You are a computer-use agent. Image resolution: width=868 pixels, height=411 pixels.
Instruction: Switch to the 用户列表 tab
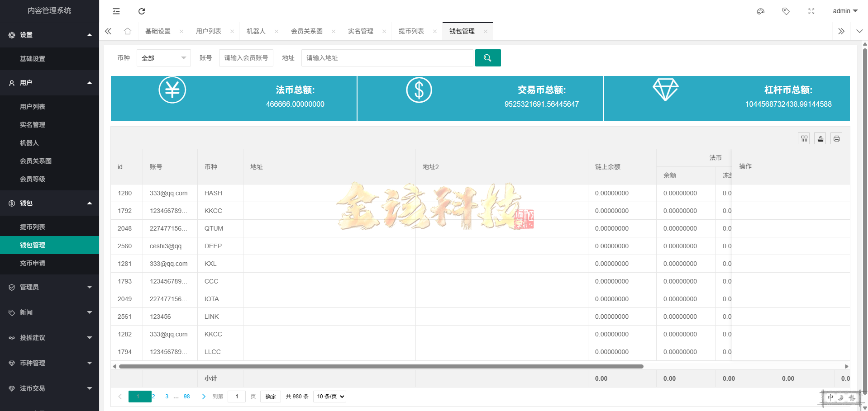tap(210, 31)
